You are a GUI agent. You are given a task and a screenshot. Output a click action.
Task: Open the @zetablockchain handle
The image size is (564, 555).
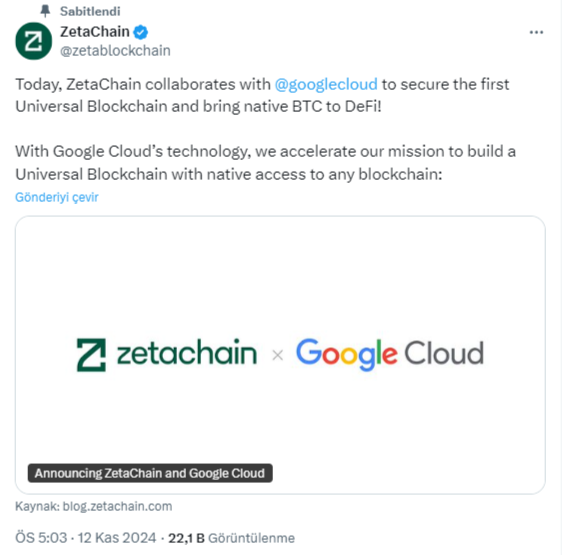[x=115, y=51]
